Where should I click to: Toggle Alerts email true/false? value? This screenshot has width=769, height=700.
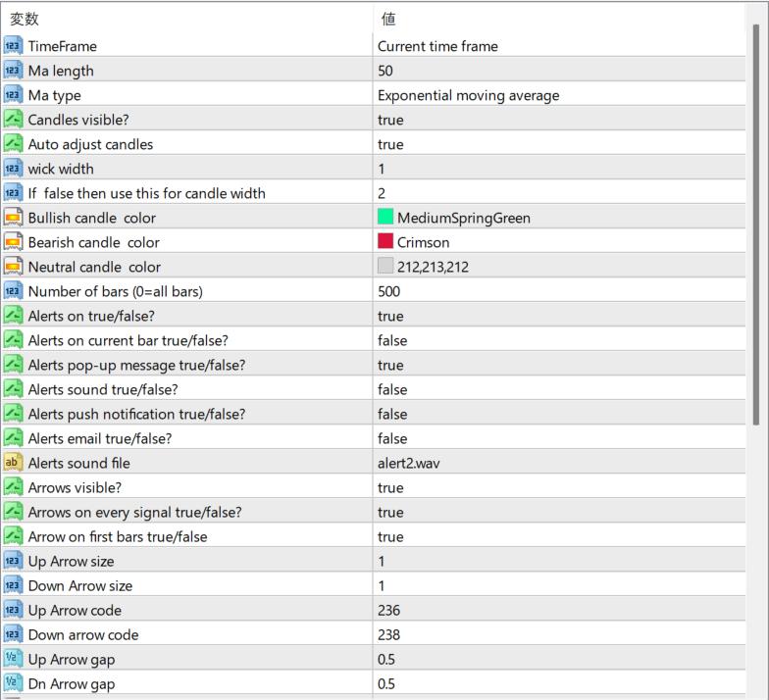pos(392,438)
